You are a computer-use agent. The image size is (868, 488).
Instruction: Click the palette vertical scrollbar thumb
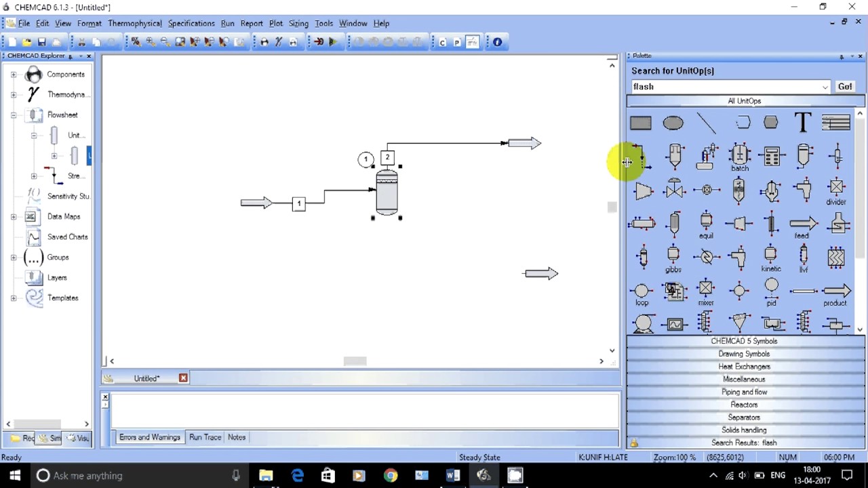860,190
